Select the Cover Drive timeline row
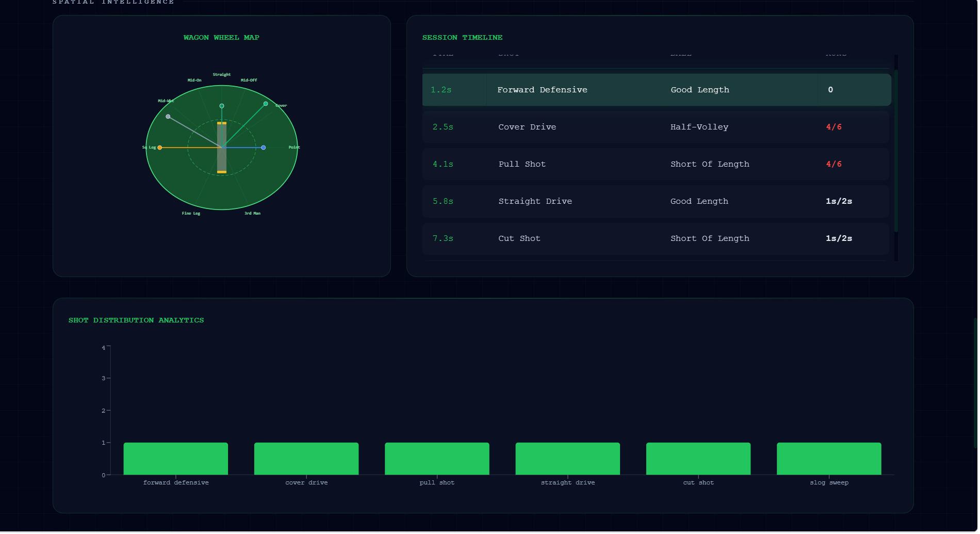The image size is (980, 534). click(x=657, y=127)
